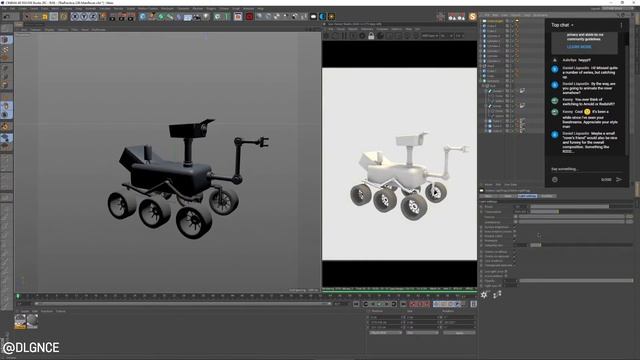
Task: Select the first material thumbnail
Action: point(20,322)
